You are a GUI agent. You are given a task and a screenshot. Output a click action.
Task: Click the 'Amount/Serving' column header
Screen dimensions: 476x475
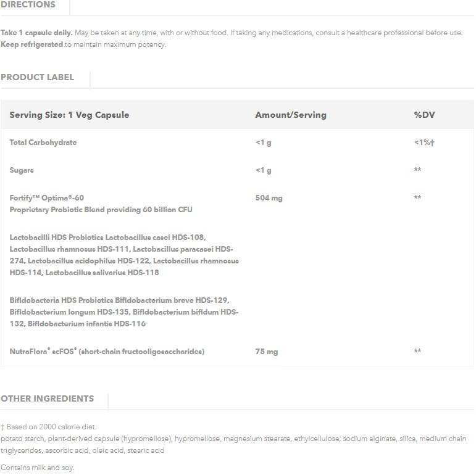pos(291,115)
